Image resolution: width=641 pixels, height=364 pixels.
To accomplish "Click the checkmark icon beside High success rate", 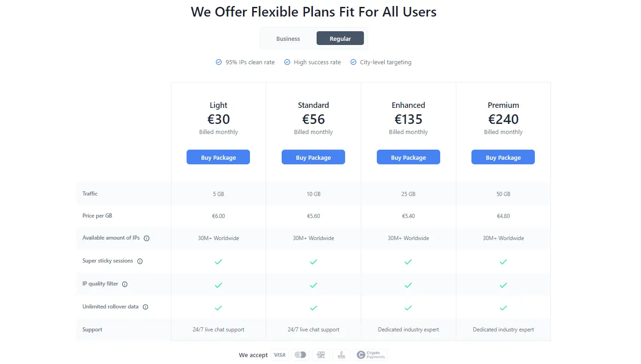I will 287,62.
